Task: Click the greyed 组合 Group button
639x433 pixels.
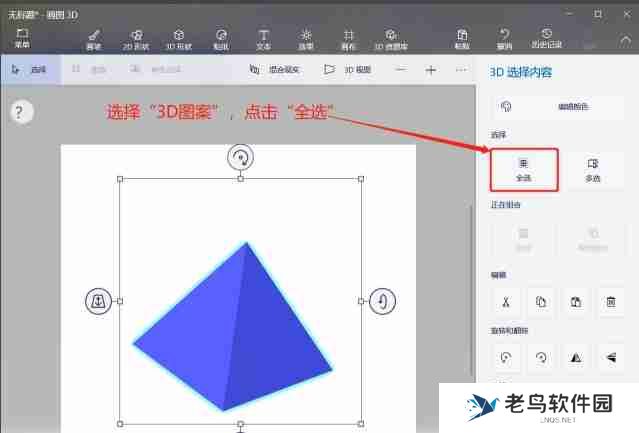Action: tap(524, 240)
